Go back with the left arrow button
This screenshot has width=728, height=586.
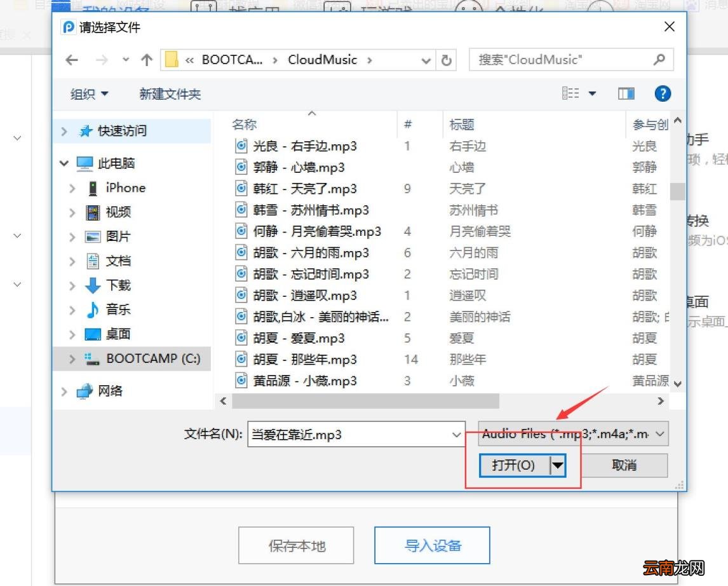click(72, 60)
